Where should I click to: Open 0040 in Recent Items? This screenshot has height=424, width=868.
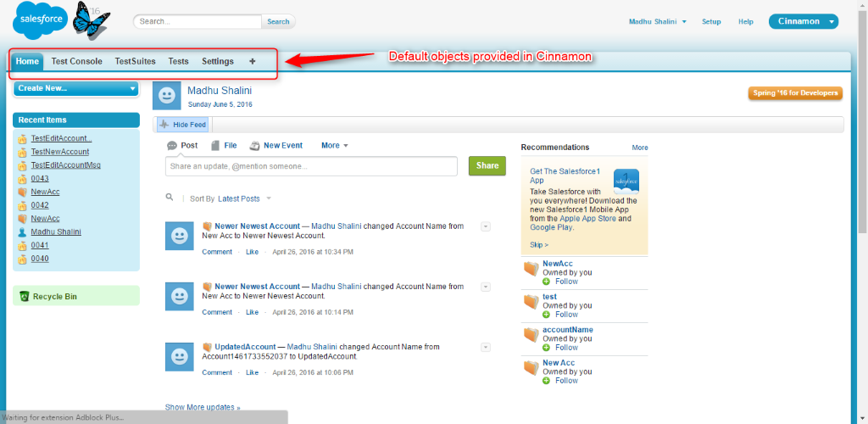point(40,259)
